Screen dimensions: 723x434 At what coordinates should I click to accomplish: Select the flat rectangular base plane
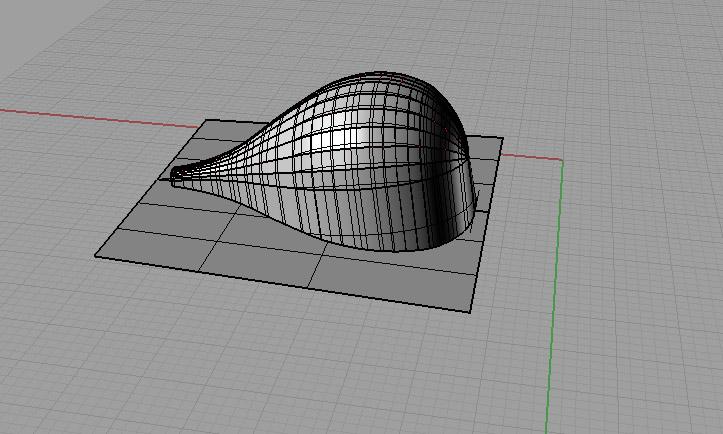(x=250, y=248)
